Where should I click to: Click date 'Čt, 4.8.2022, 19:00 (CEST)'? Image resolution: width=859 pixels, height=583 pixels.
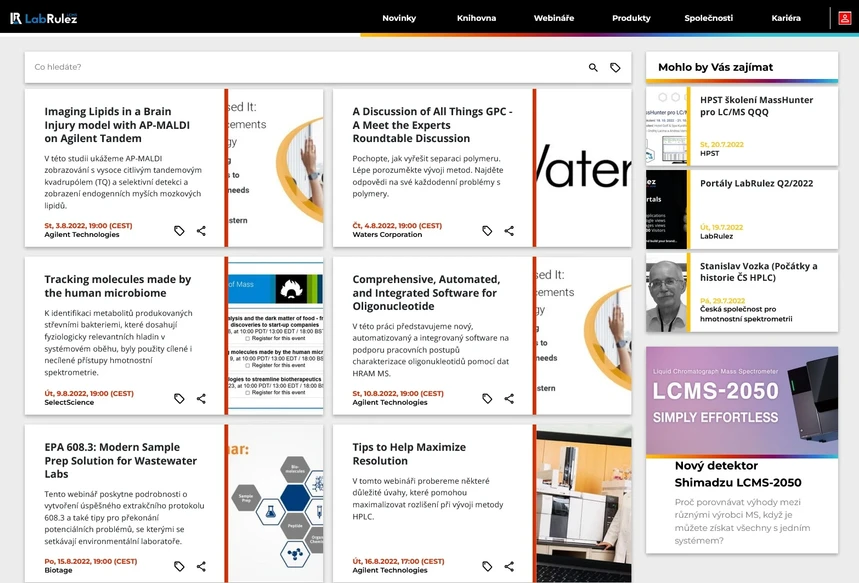pos(397,225)
